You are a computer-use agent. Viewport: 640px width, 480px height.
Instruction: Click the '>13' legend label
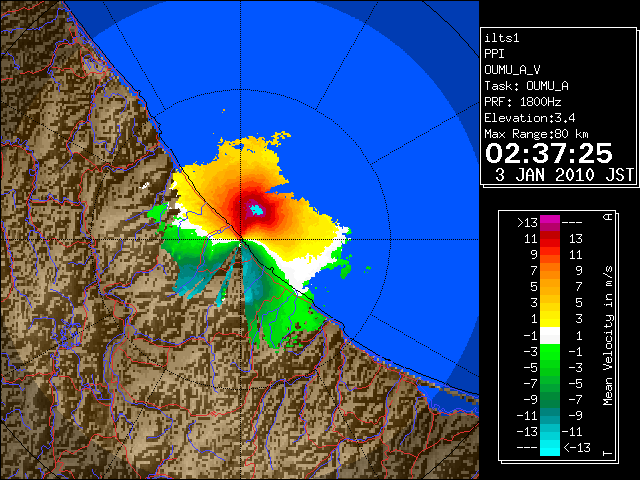527,223
